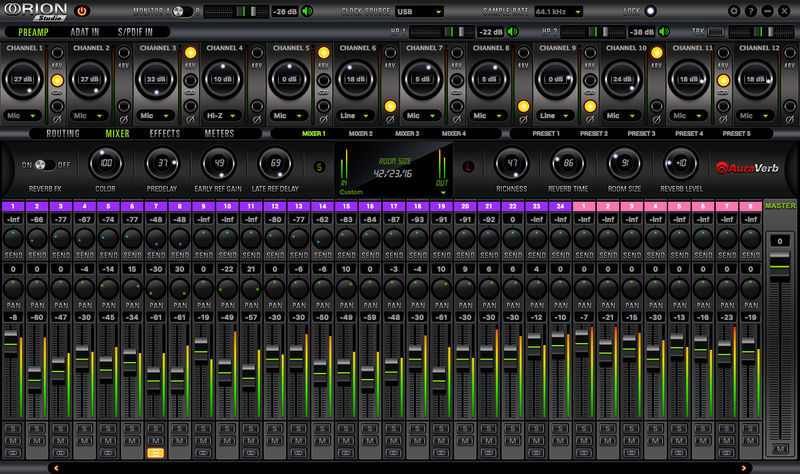
Task: Load PRESET 2
Action: (594, 134)
